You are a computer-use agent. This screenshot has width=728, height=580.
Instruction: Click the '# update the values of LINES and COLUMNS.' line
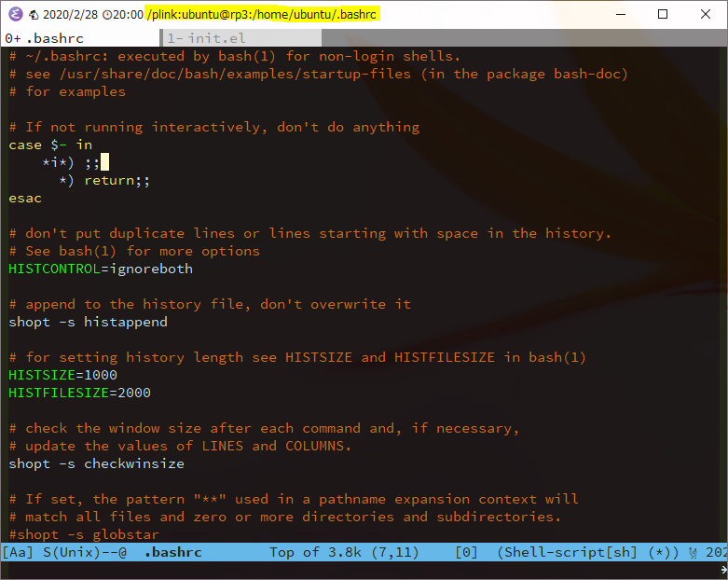pyautogui.click(x=180, y=446)
